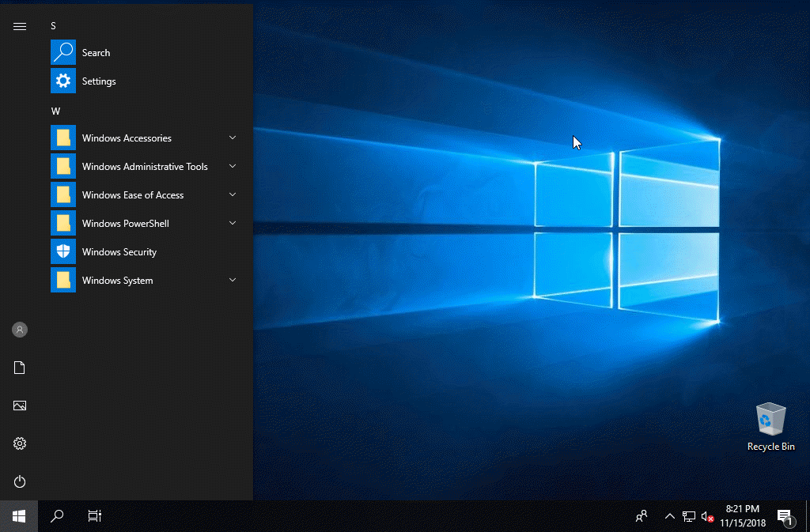Click the Power button in Start sidebar
The image size is (810, 532).
tap(20, 481)
